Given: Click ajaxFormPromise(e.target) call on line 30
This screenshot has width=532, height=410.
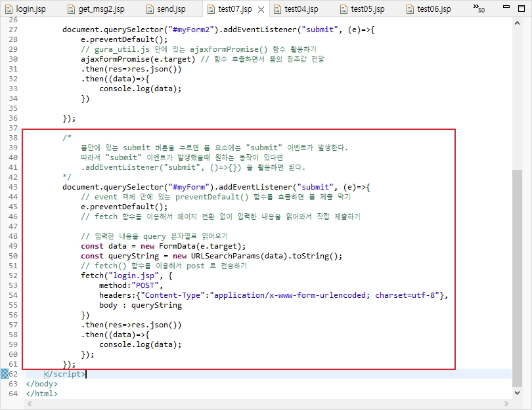Looking at the screenshot, I should (x=138, y=59).
